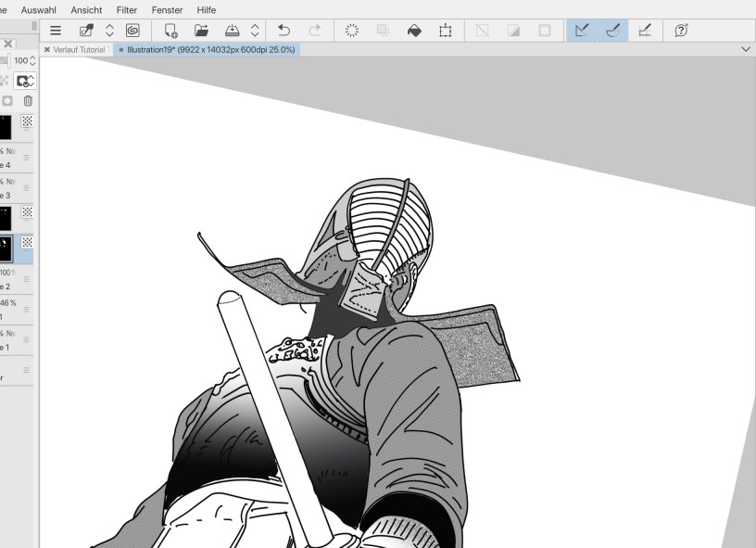
Task: Delete layer with the trash icon
Action: [28, 100]
